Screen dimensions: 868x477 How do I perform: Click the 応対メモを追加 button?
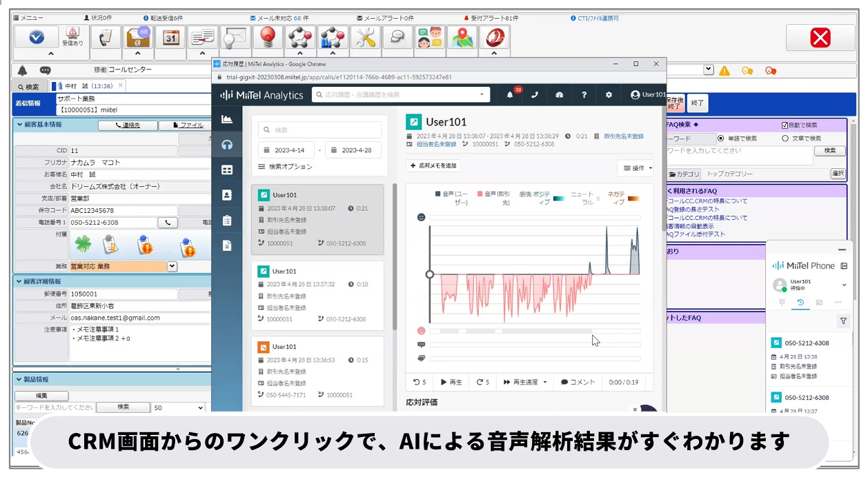tap(433, 165)
